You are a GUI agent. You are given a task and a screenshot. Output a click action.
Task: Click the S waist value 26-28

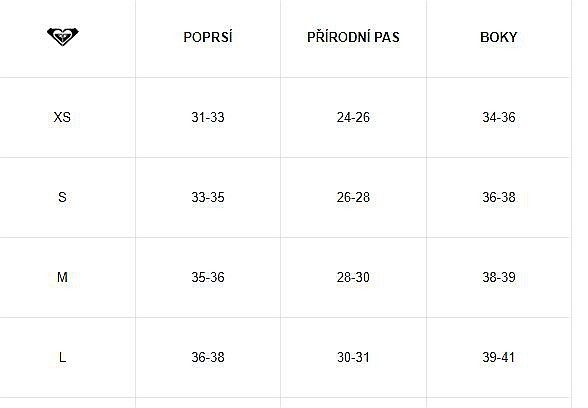coord(353,197)
